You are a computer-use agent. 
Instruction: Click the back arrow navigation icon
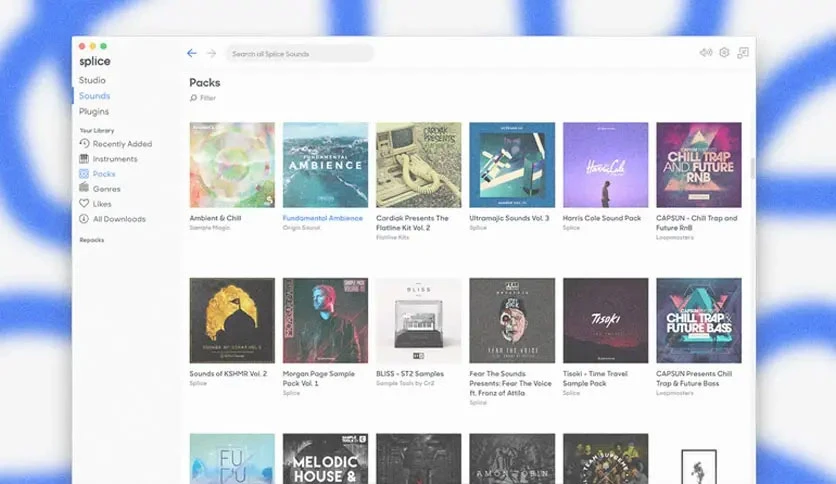point(192,53)
